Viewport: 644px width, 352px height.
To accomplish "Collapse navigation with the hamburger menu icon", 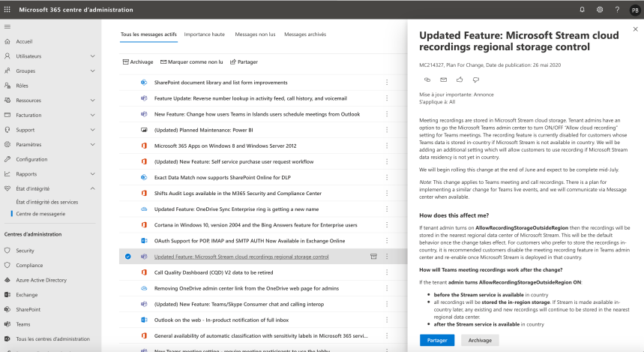I will click(7, 27).
